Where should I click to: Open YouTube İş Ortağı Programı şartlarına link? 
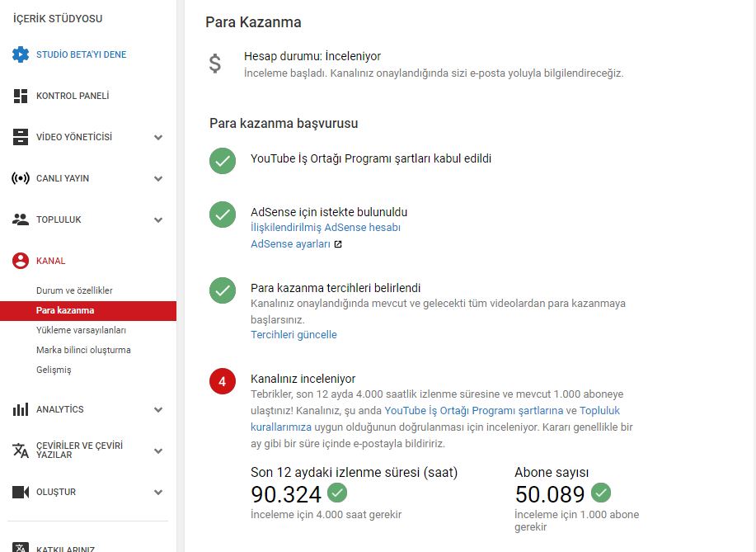[473, 411]
